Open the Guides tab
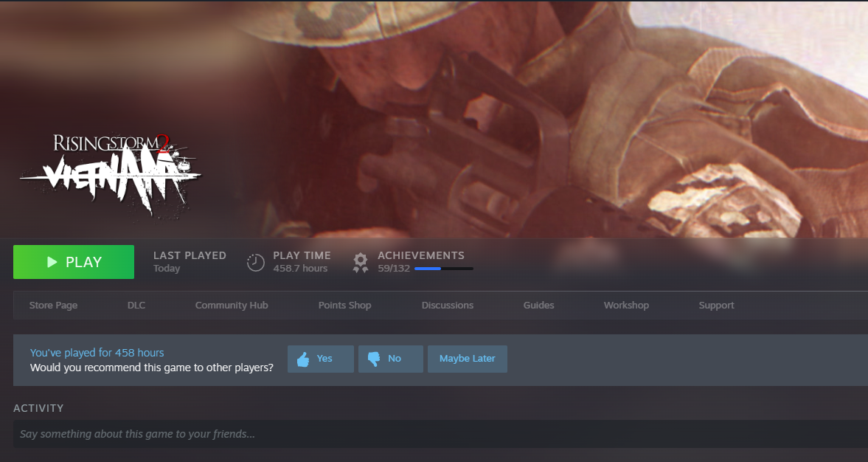 click(538, 306)
